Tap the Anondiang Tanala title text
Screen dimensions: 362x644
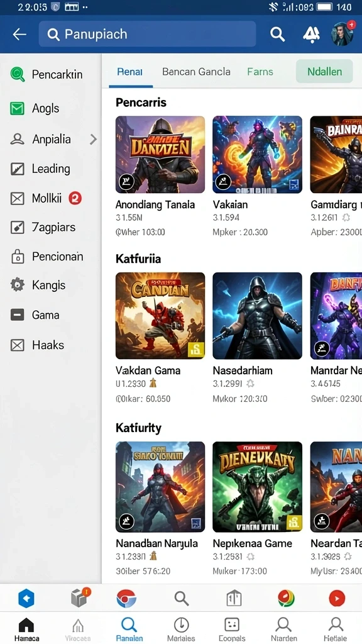pos(155,204)
